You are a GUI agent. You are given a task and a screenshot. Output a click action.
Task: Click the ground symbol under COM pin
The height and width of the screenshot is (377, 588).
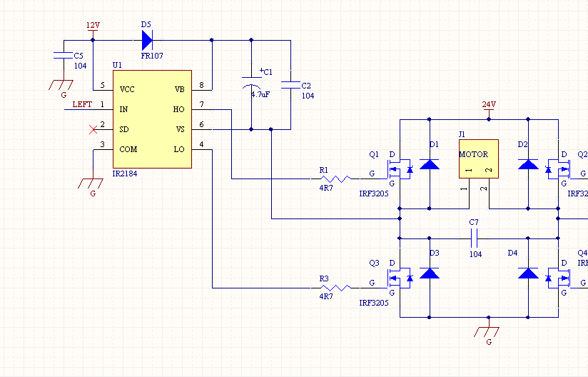point(91,184)
